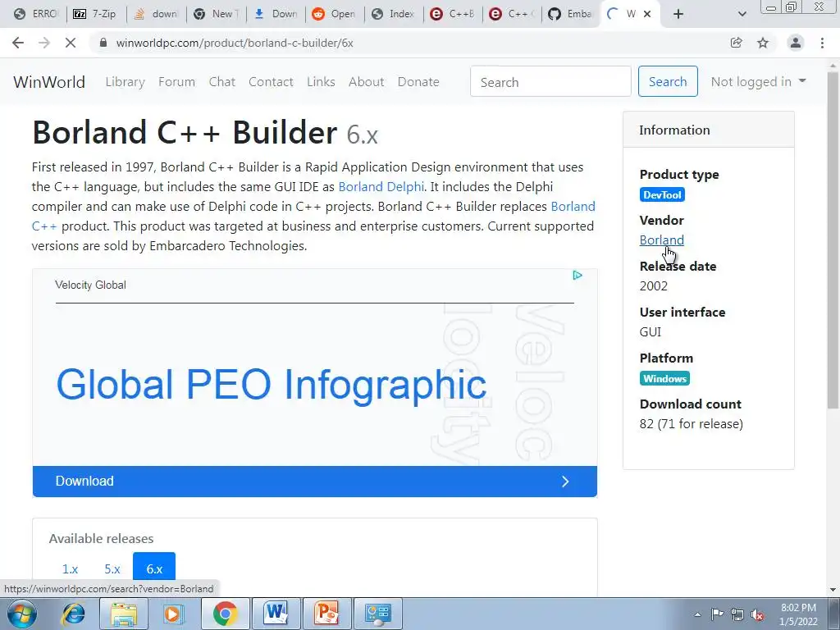Follow the Borland C++ product link
The width and height of the screenshot is (840, 630).
click(x=573, y=206)
